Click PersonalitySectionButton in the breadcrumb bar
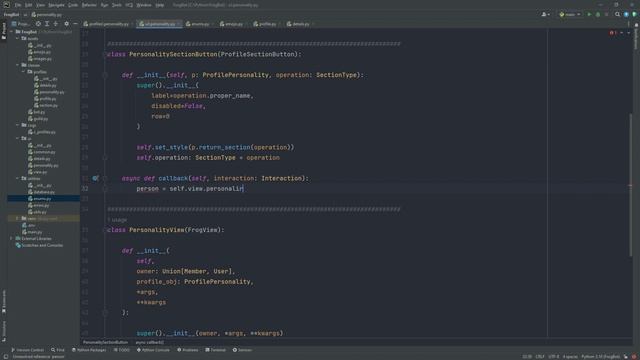640x360 pixels. click(105, 342)
